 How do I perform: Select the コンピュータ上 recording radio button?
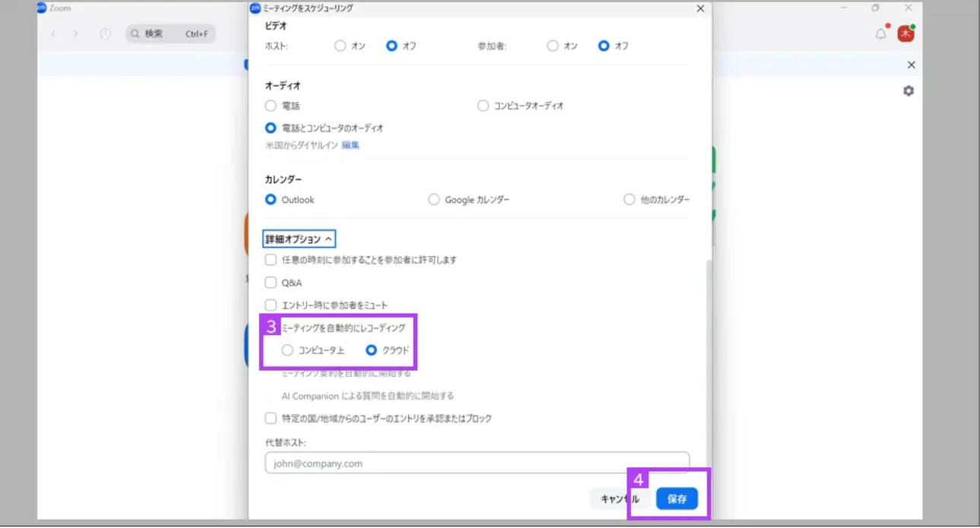tap(287, 350)
